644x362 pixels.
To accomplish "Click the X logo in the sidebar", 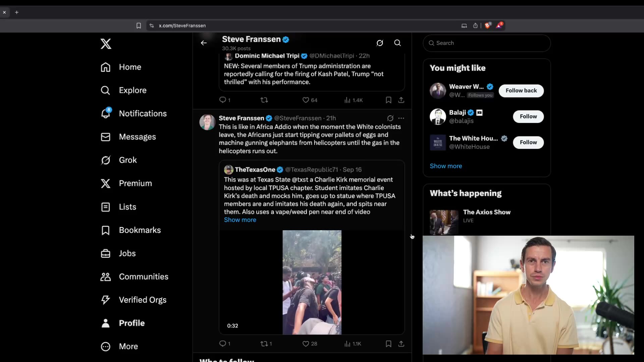I will (106, 44).
